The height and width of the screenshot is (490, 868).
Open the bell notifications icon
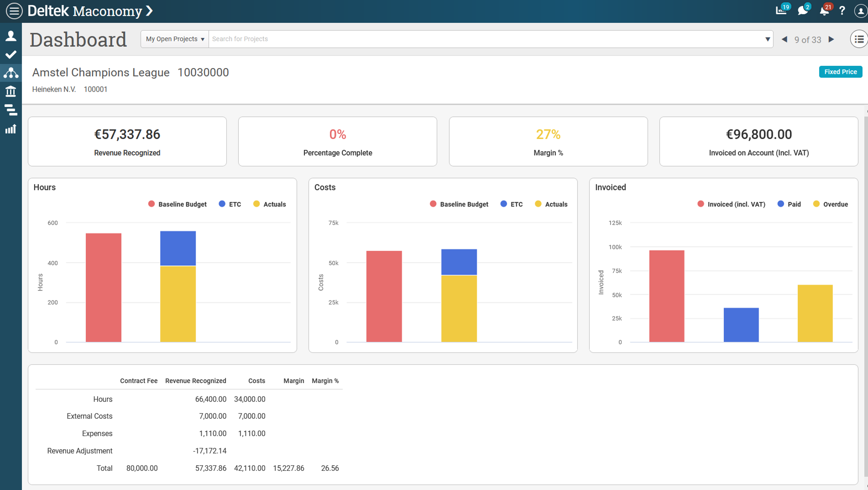point(825,10)
